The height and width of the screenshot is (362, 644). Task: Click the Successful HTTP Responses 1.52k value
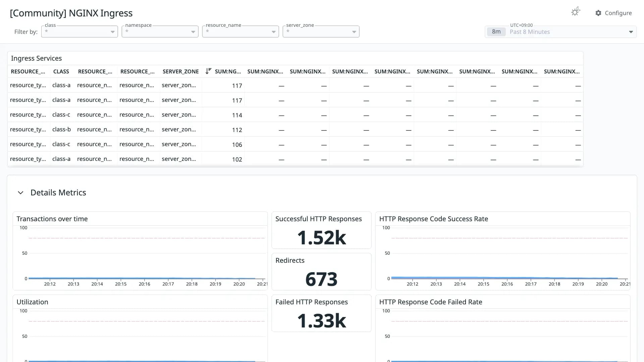point(321,238)
